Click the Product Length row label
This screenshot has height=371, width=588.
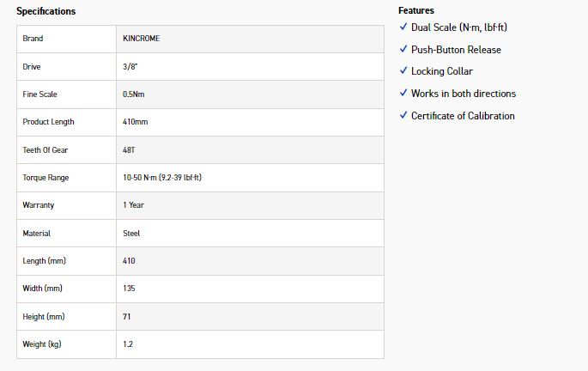click(48, 122)
